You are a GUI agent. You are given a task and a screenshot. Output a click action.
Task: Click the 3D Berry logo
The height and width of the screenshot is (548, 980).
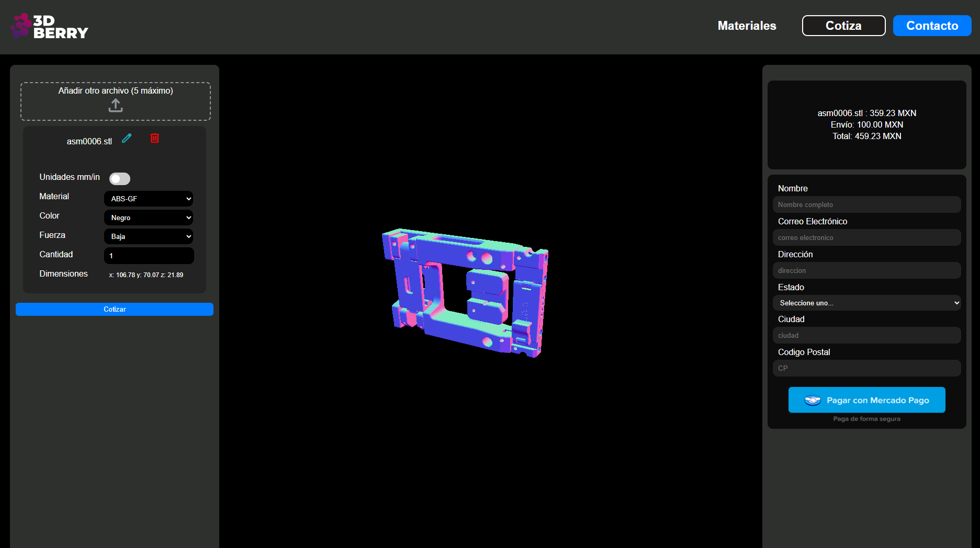[49, 26]
